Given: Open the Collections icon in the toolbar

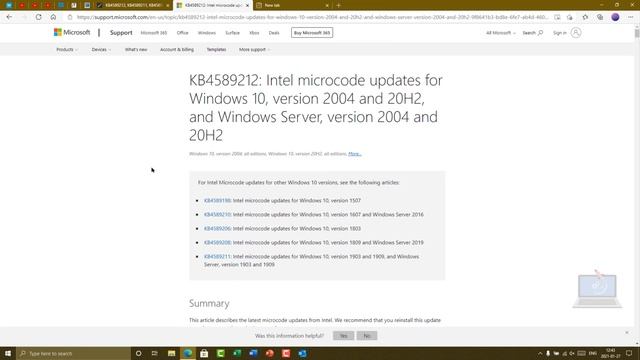Looking at the screenshot, I should point(600,17).
